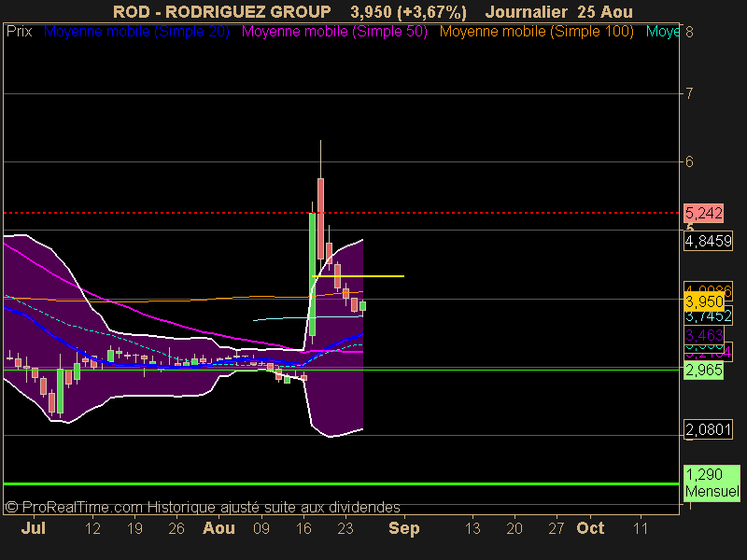
Task: Click the Journalier timeframe text
Action: (526, 12)
